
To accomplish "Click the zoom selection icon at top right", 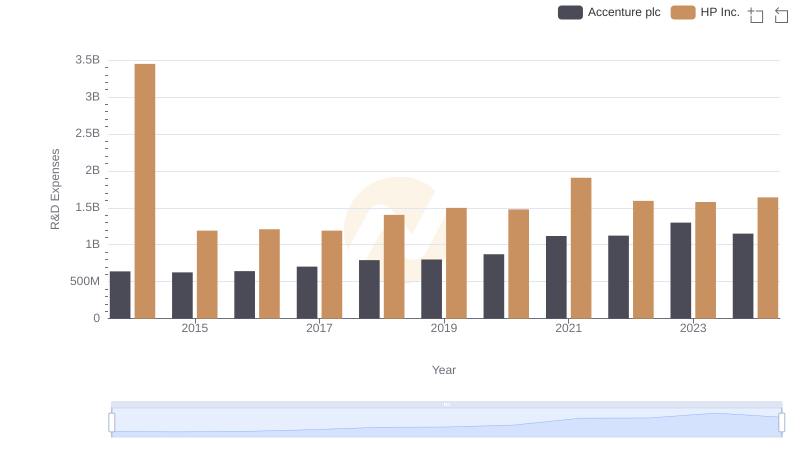I will (756, 15).
